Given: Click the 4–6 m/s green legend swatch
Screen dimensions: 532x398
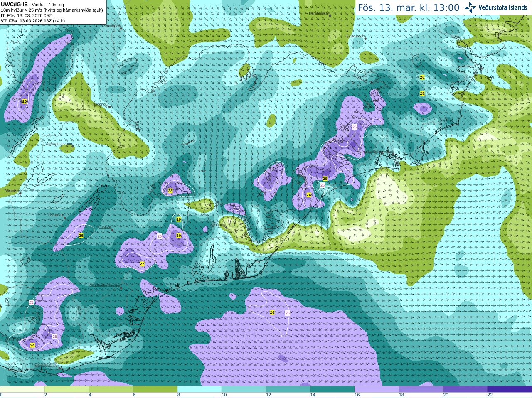Looking at the screenshot, I should click(111, 389).
